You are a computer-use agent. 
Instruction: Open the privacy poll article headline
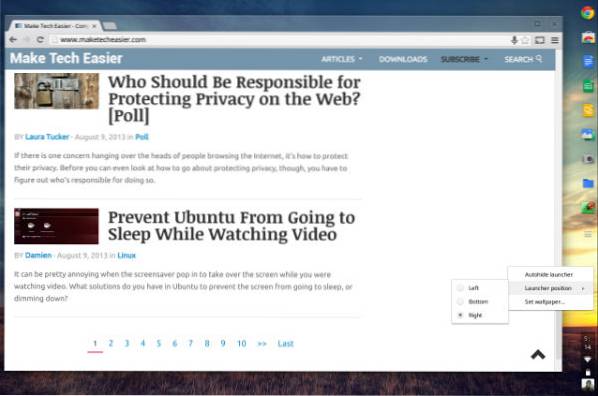click(x=234, y=99)
